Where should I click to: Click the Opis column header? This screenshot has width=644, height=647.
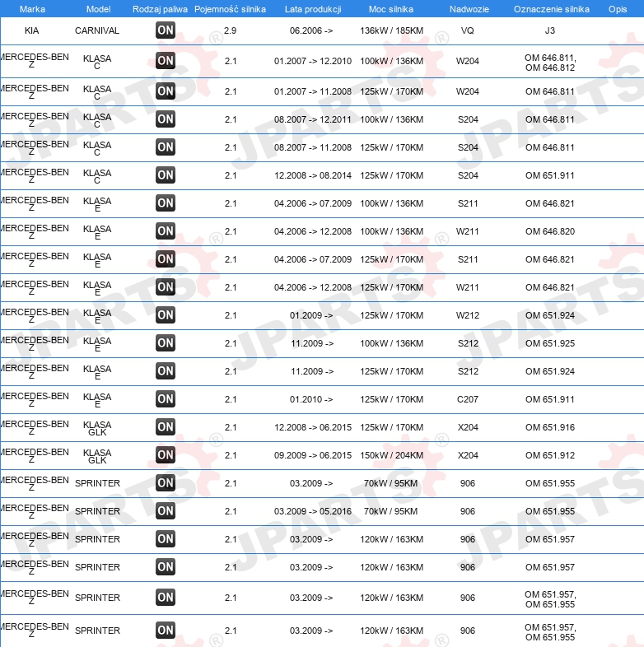coord(618,9)
